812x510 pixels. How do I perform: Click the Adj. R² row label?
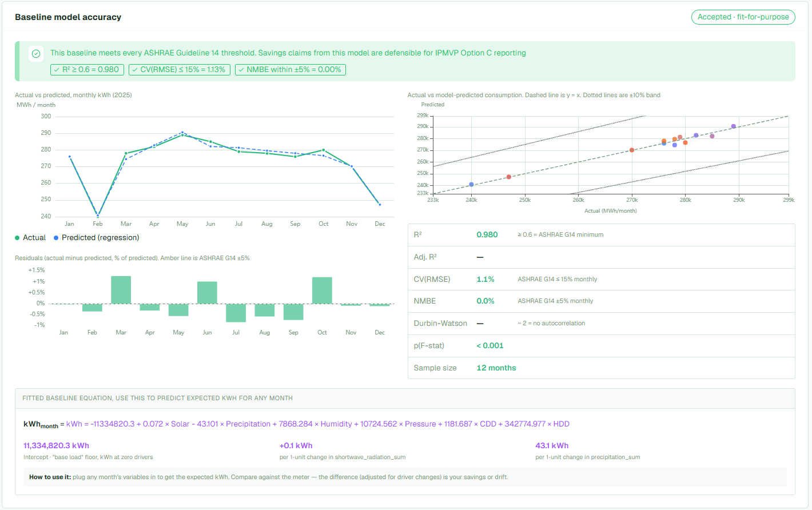425,257
